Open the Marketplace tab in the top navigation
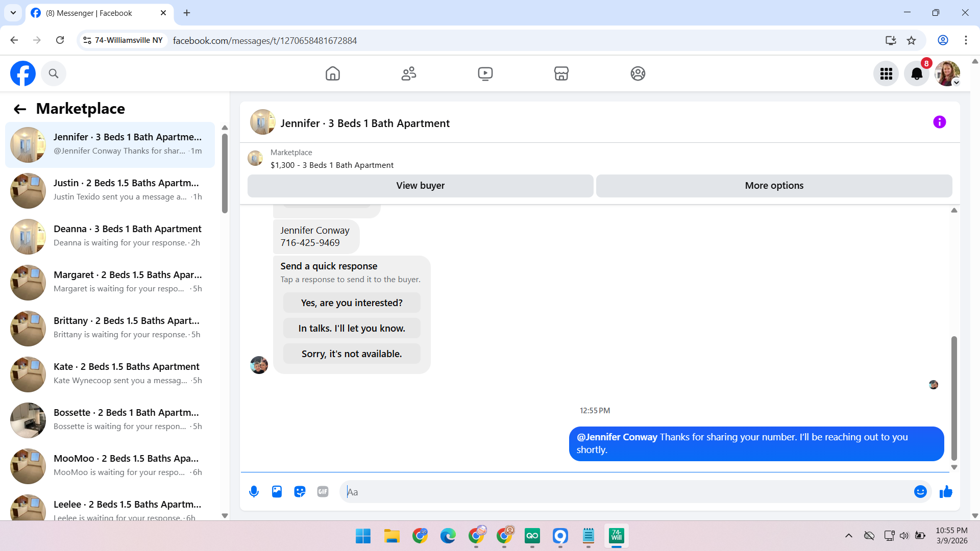Viewport: 980px width, 551px height. coord(561,73)
